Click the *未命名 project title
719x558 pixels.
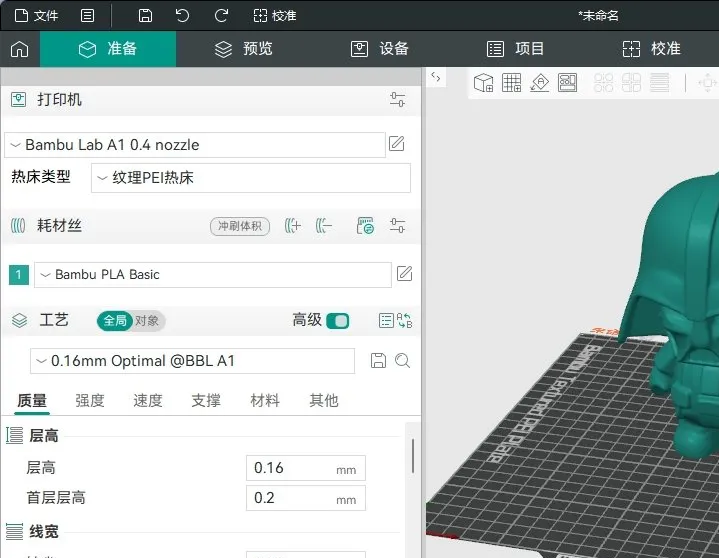[598, 16]
